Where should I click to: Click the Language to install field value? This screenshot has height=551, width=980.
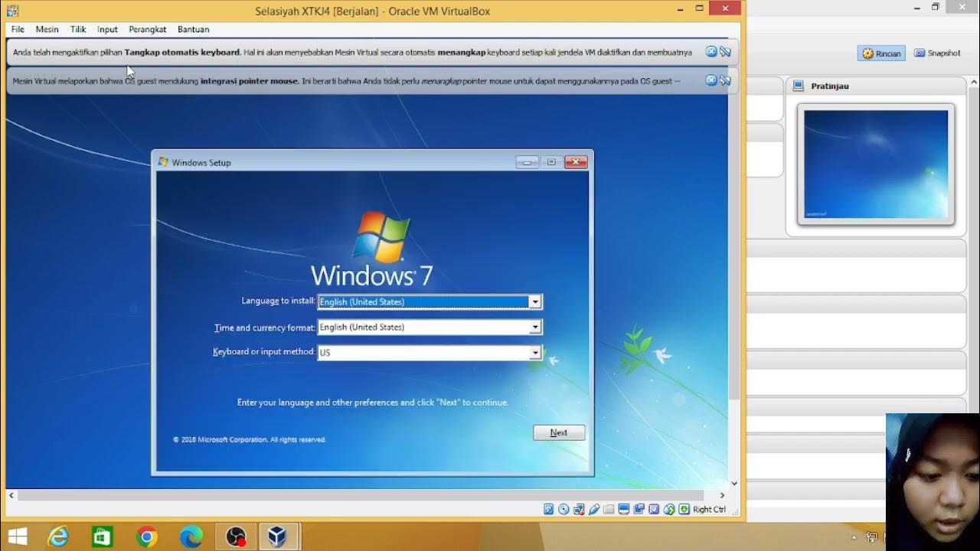pyautogui.click(x=423, y=302)
